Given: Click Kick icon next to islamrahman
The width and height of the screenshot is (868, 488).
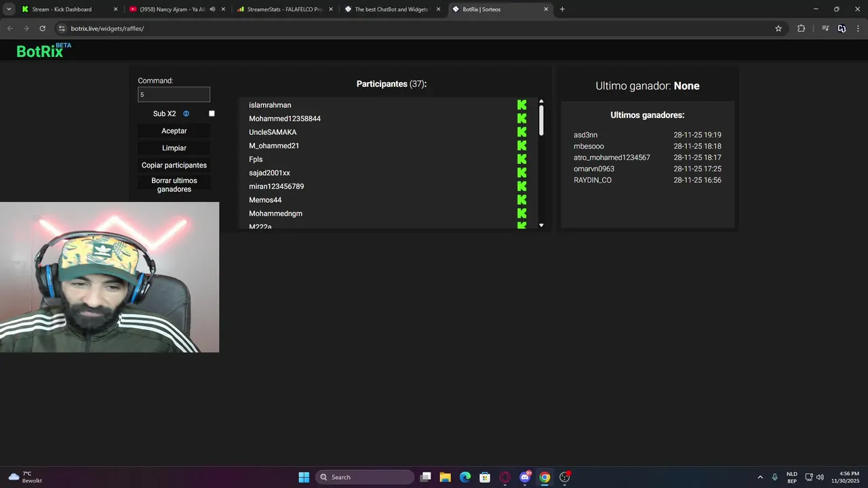Looking at the screenshot, I should [x=521, y=105].
